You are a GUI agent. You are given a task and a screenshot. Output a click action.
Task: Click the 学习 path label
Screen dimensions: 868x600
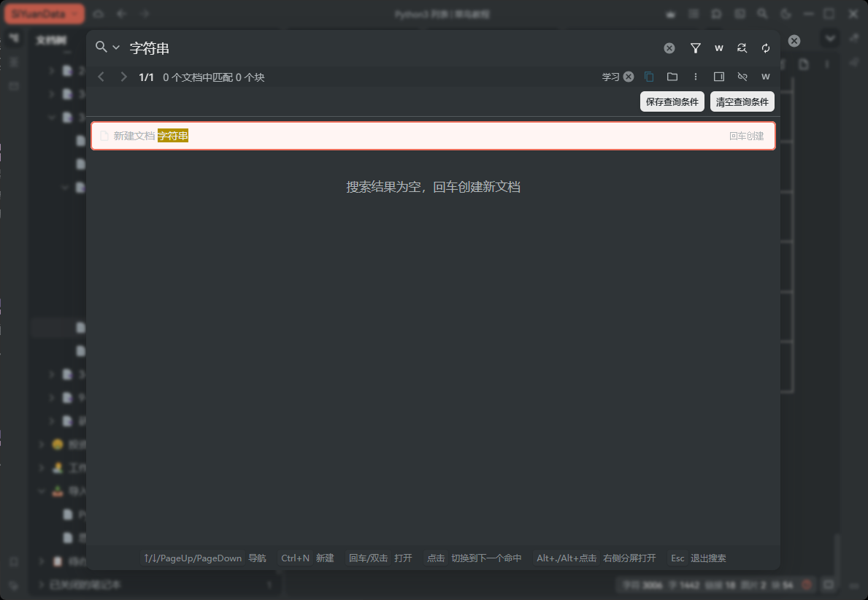click(x=610, y=77)
